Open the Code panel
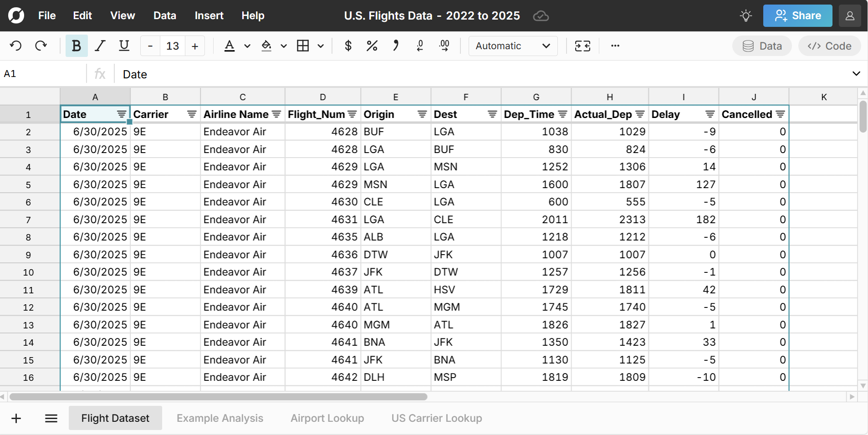Viewport: 868px width, 435px height. (x=829, y=46)
